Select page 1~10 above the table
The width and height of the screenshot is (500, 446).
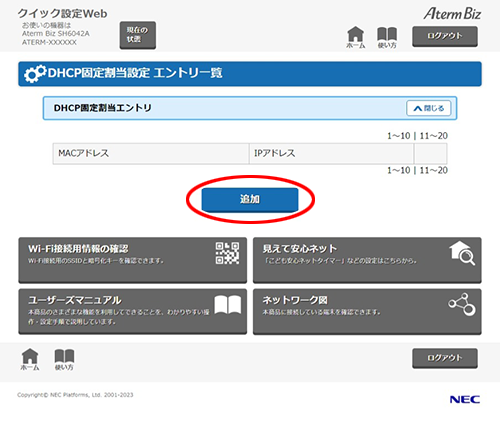(398, 136)
